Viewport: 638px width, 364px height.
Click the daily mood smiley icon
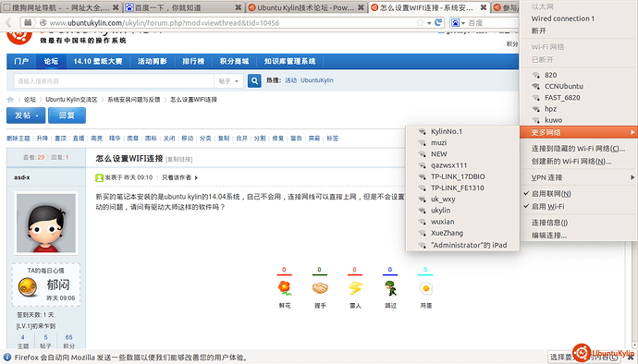[28, 286]
